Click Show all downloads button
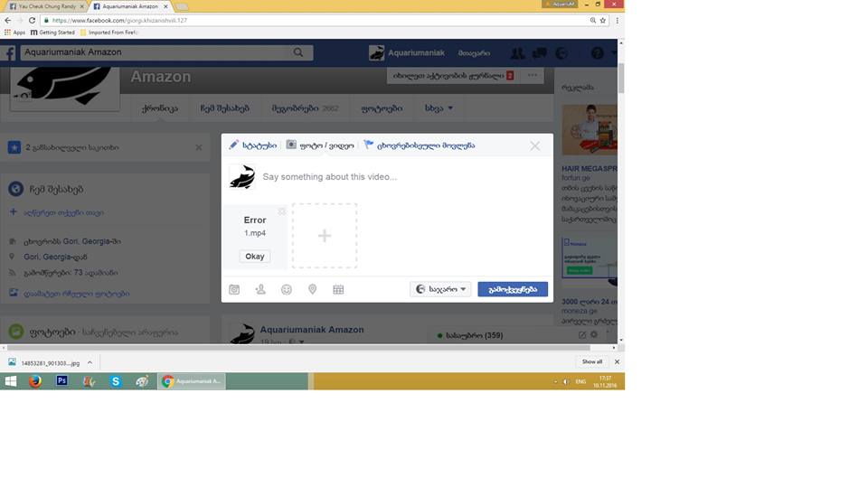868x487 pixels. [x=591, y=362]
